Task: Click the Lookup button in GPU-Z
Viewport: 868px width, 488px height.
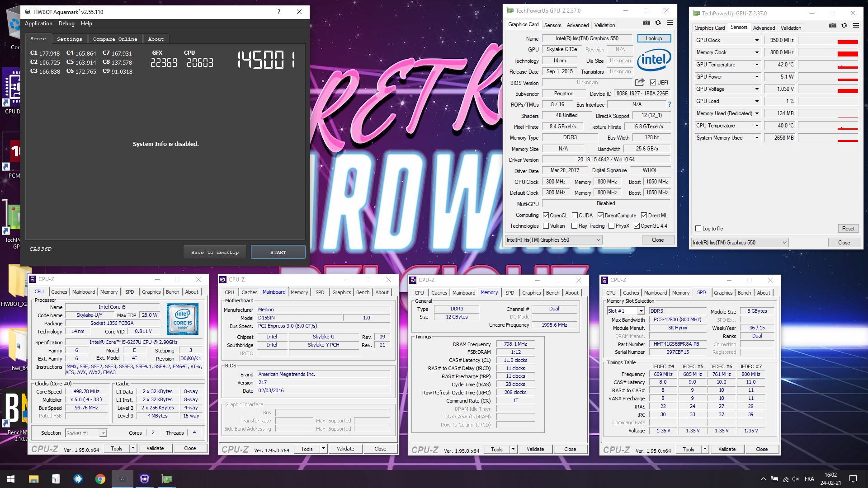Action: (654, 38)
